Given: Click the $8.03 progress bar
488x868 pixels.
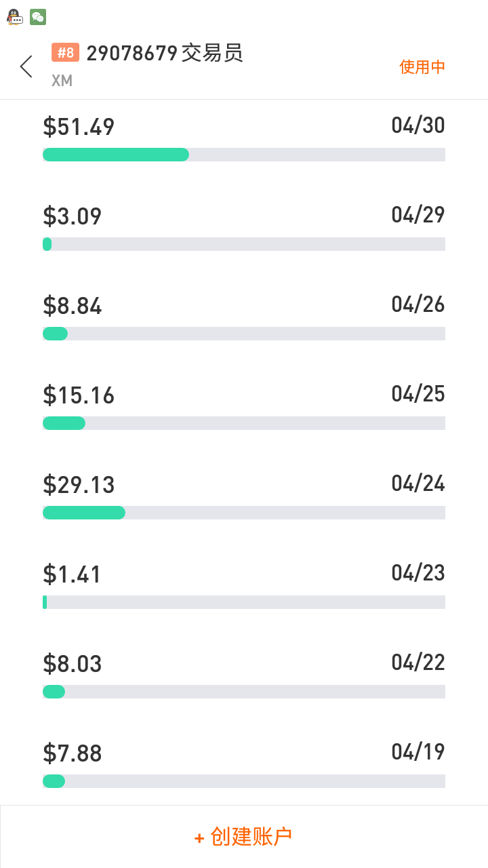Looking at the screenshot, I should point(243,692).
